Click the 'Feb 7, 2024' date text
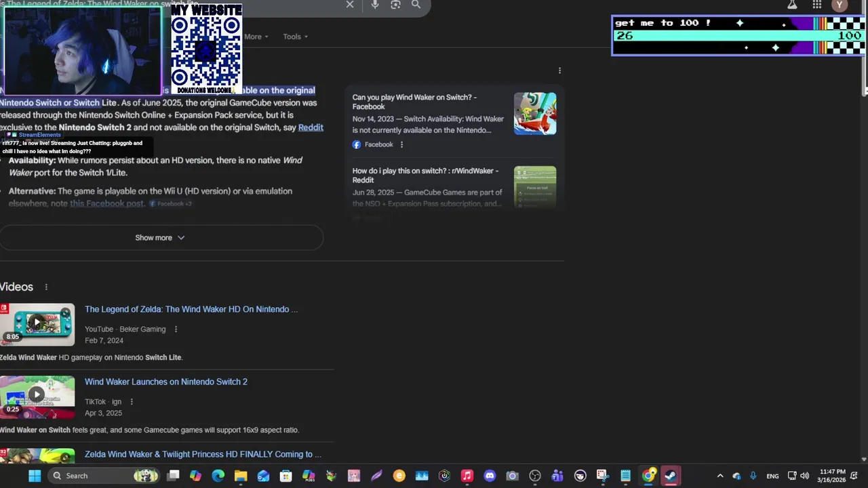Image resolution: width=868 pixels, height=488 pixels. coord(104,341)
